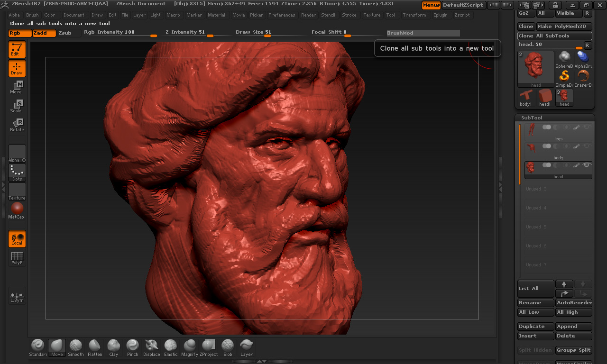
Task: Toggle the Zsub sculpt mode
Action: tap(65, 33)
